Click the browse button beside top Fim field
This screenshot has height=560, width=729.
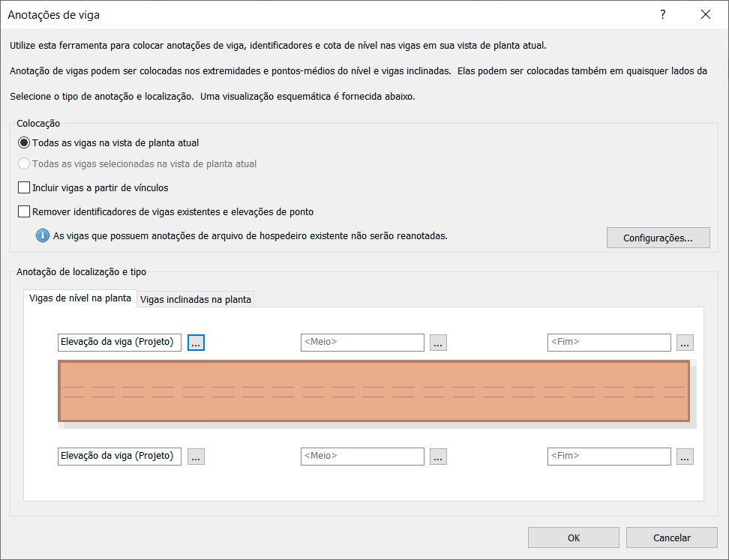coord(685,343)
